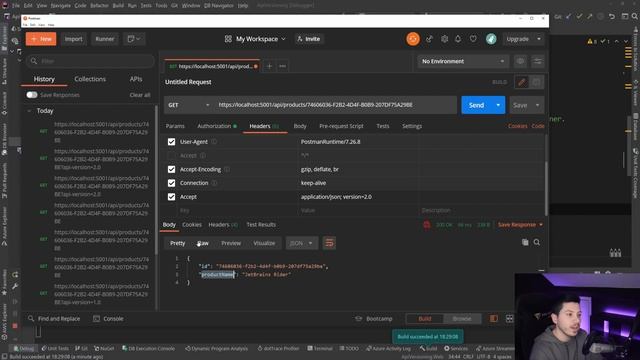Open Postman settings gear icon
640x360 pixels.
point(444,39)
